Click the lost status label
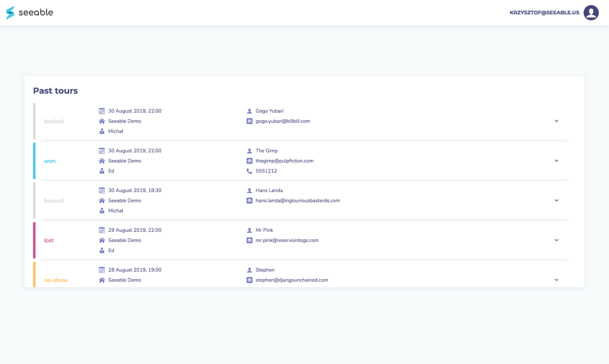609x364 pixels. 48,240
